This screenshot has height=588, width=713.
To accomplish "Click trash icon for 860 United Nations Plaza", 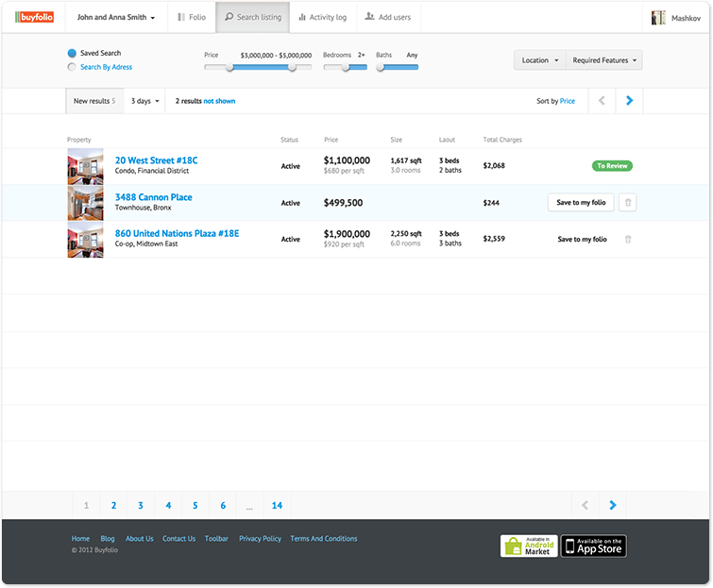I will (628, 240).
